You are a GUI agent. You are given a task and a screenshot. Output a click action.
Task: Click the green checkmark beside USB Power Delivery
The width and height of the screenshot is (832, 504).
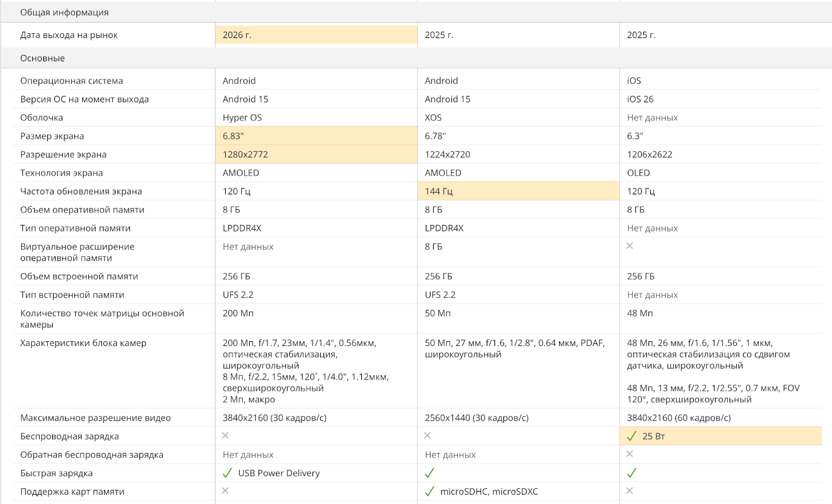point(227,473)
